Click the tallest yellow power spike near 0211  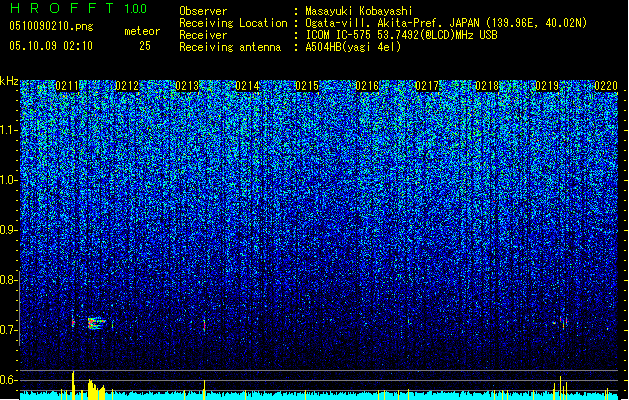73,385
